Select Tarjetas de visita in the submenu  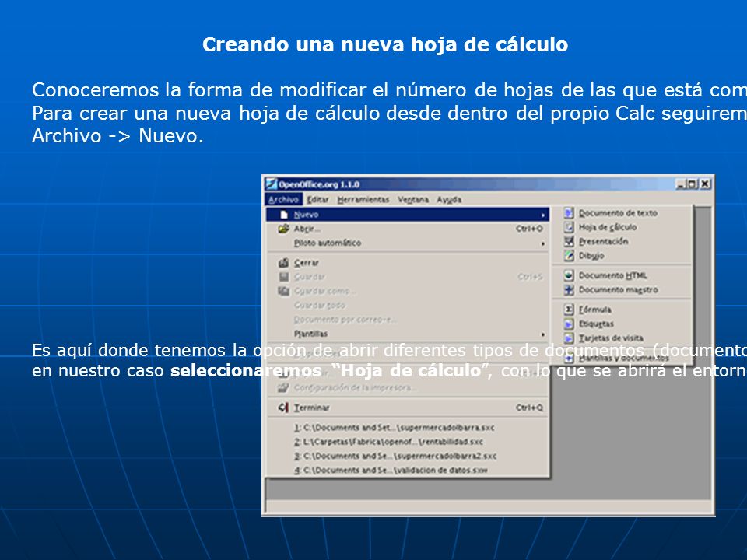pyautogui.click(x=622, y=338)
